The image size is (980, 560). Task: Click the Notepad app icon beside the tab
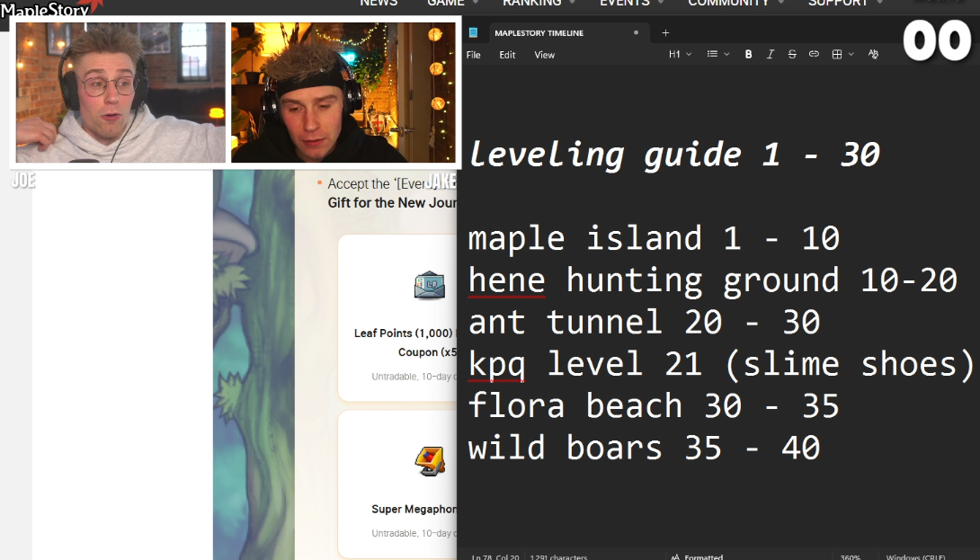coord(473,32)
